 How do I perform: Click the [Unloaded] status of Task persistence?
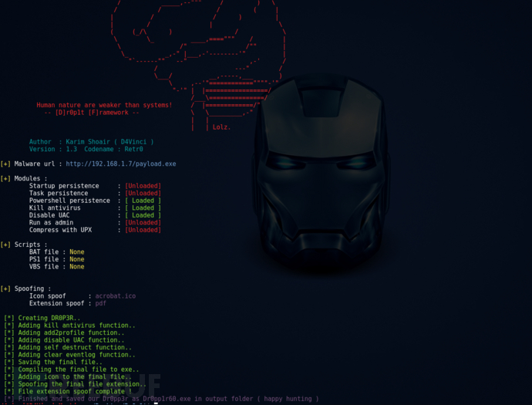[143, 193]
